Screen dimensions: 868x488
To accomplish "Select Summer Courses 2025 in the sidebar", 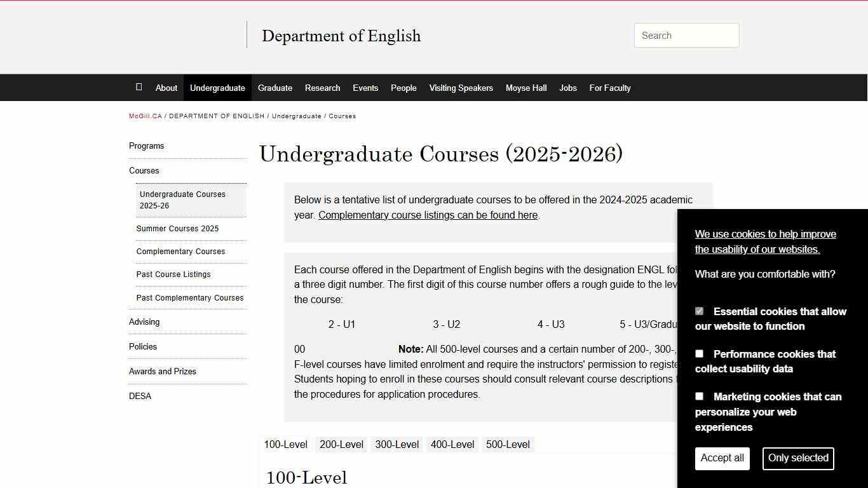I will point(177,228).
